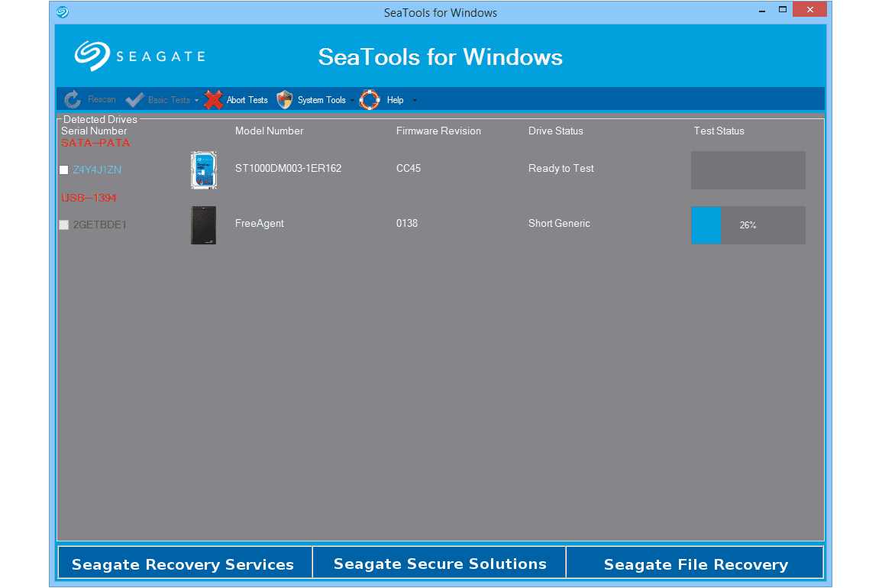Screen dimensions: 882x588
Task: Toggle the checkbox for drive 2GETBDE1
Action: click(x=64, y=225)
